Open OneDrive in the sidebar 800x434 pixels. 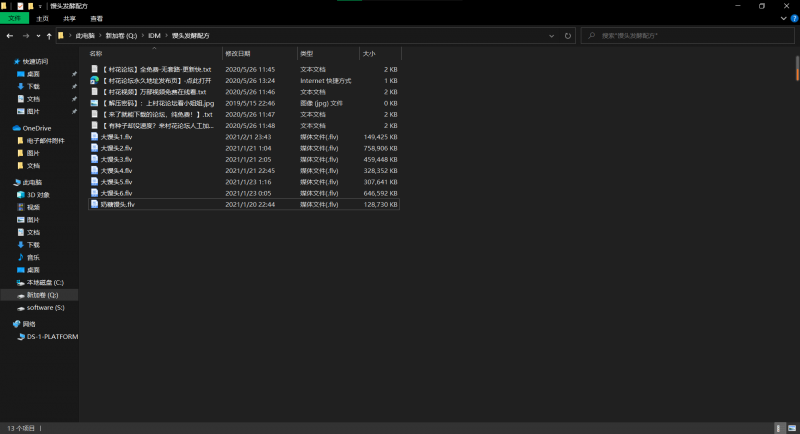(x=36, y=128)
